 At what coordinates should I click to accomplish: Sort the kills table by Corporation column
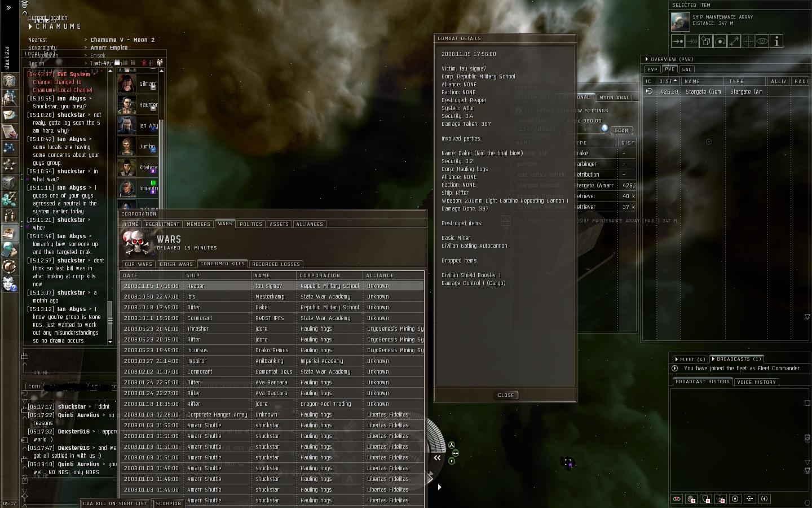click(x=330, y=275)
